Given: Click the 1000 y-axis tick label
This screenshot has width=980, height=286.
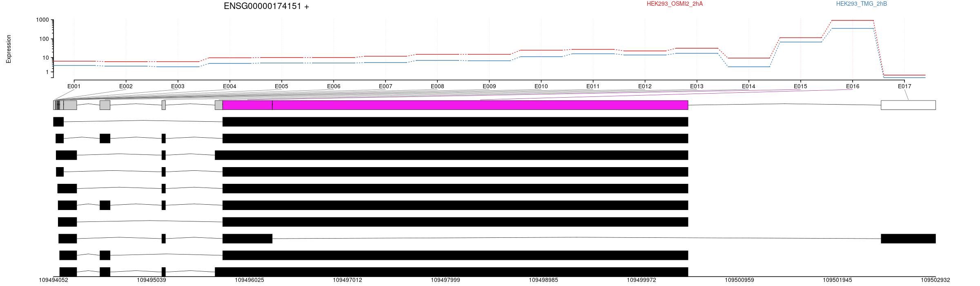Looking at the screenshot, I should click(42, 20).
